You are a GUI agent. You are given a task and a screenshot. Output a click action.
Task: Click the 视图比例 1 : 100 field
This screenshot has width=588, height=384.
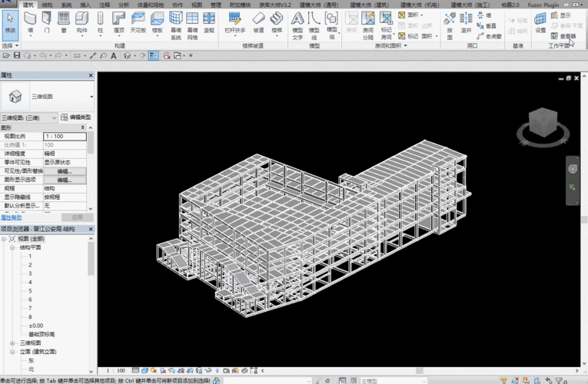[x=65, y=137]
